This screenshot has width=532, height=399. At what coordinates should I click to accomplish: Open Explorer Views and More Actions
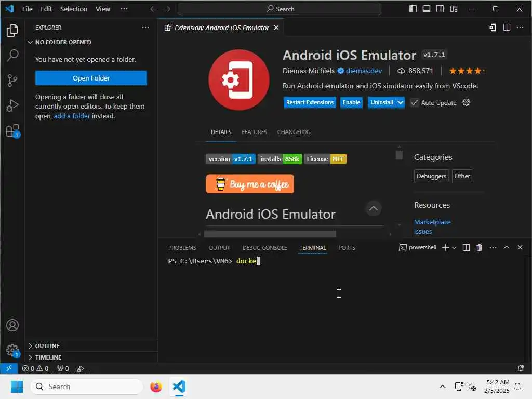point(145,28)
